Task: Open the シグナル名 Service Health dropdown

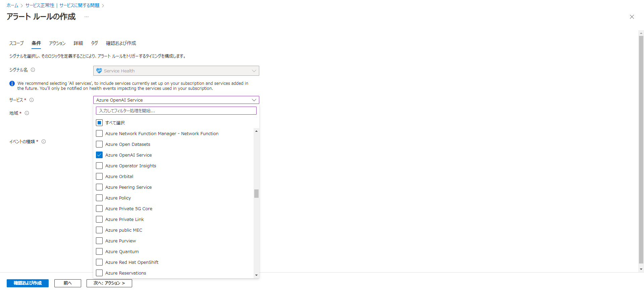Action: (x=176, y=71)
